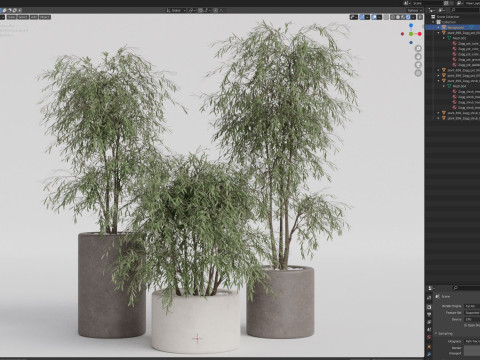The image size is (480, 360).
Task: Expand the Background object in outliner
Action: tap(439, 28)
